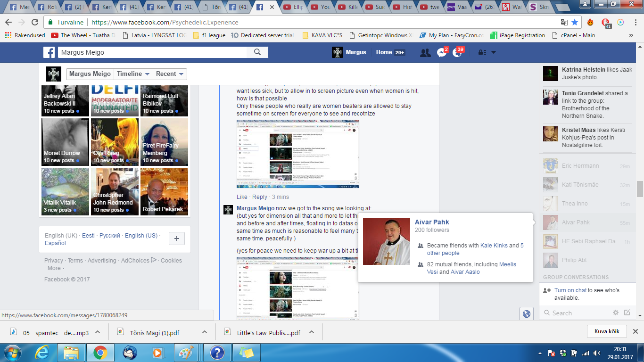Switch language to Русский
Viewport: 644px width, 362px height.
tap(110, 235)
